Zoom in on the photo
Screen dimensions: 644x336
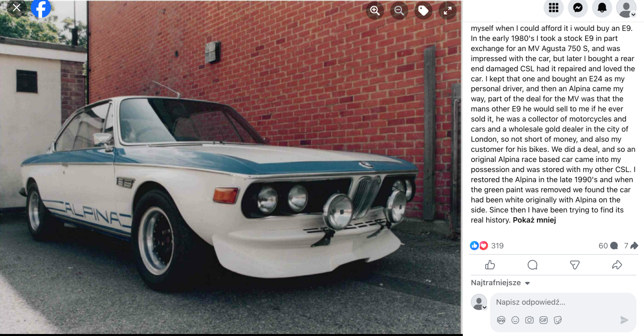pyautogui.click(x=375, y=11)
